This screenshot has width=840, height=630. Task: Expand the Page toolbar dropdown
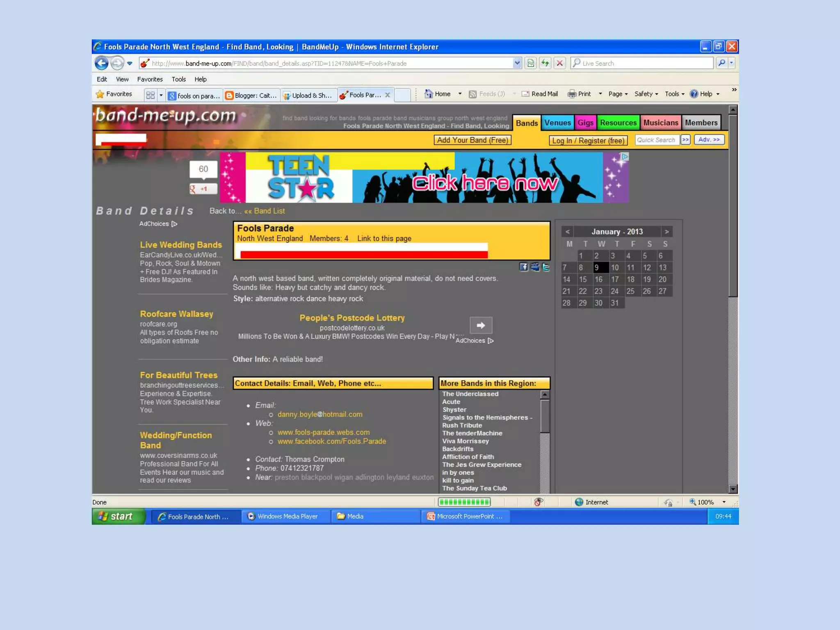[618, 94]
